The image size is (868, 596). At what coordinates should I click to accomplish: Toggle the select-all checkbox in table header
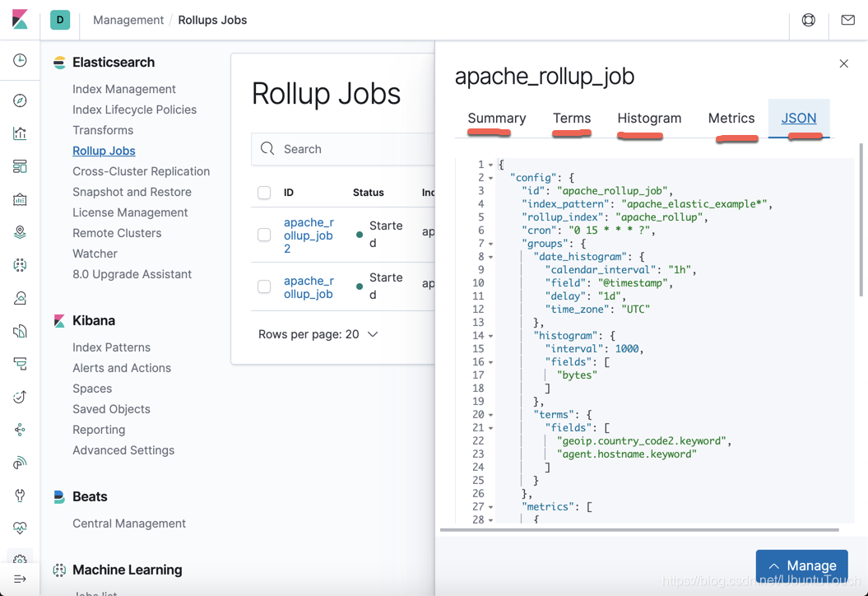pyautogui.click(x=264, y=193)
